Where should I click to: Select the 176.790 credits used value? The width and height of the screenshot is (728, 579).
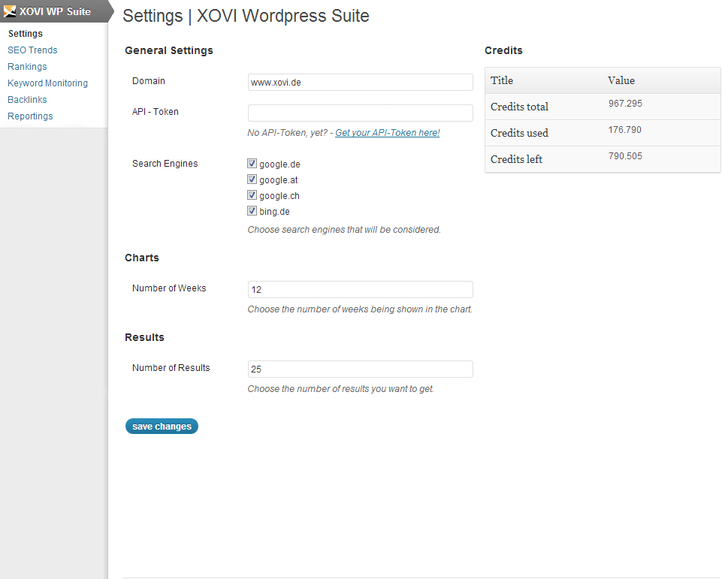(x=625, y=130)
